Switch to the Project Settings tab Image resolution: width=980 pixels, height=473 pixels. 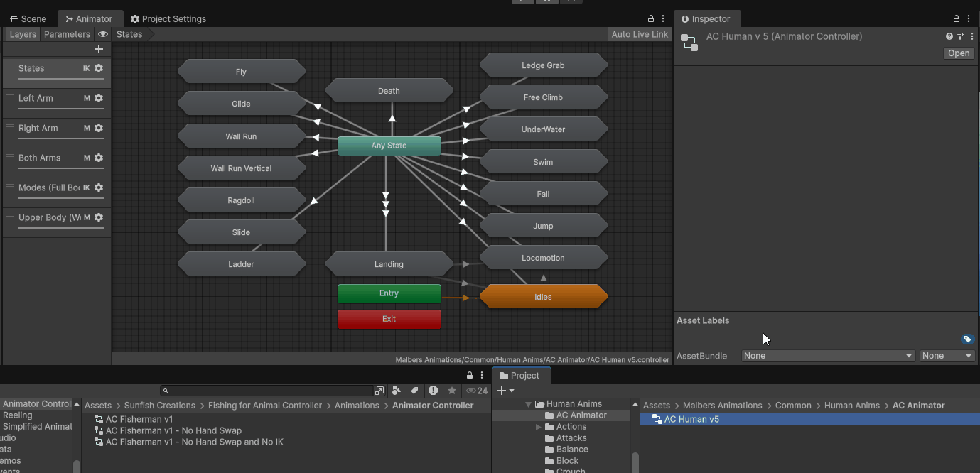pos(168,19)
